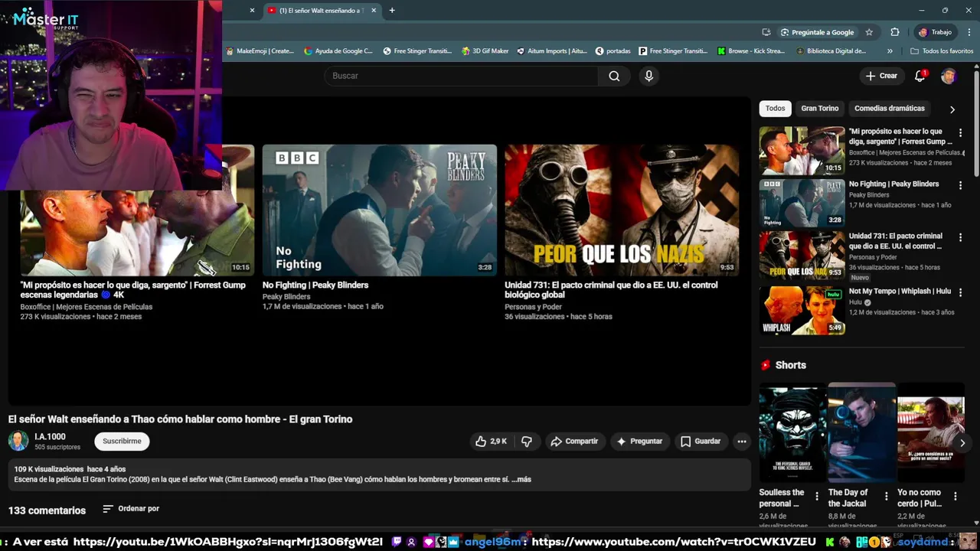
Task: Open options for Soulless short
Action: pyautogui.click(x=816, y=497)
